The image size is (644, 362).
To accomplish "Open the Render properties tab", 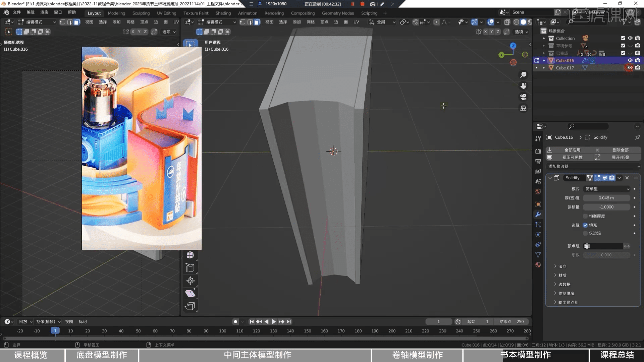I will [538, 151].
